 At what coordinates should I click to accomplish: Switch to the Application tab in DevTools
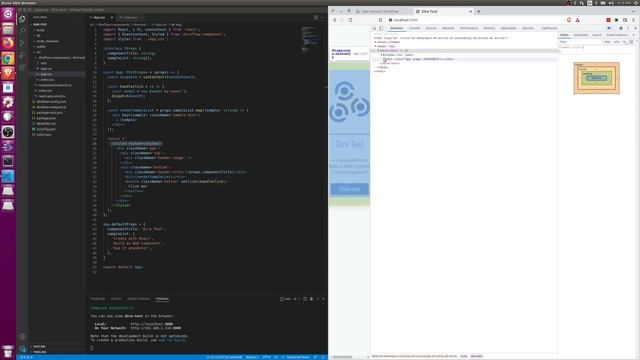509,28
